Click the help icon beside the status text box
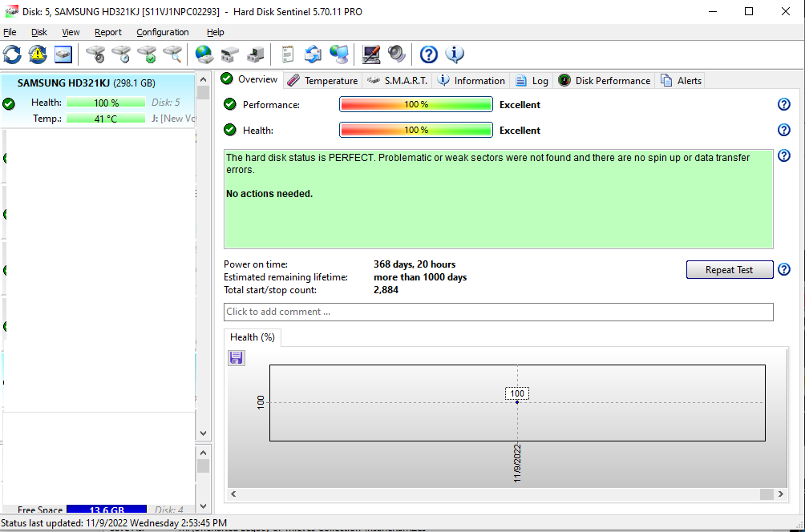This screenshot has height=532, width=805. 784,155
